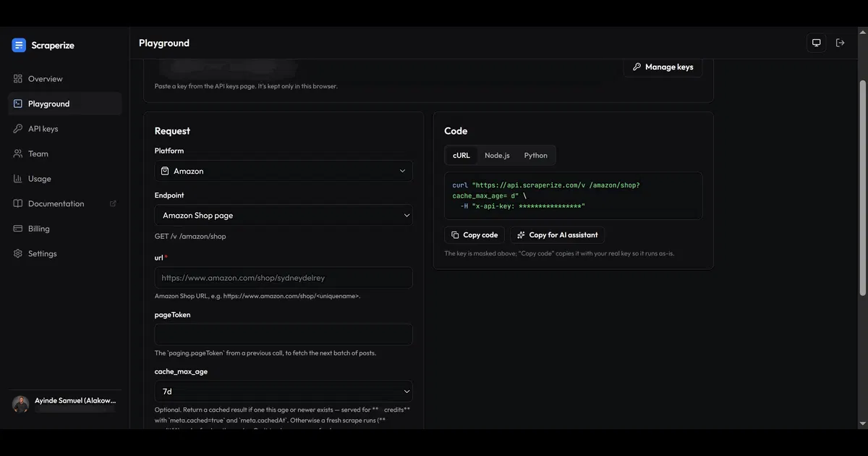Click the monitor theme icon in header
Screen dimensions: 868x456
tap(817, 43)
